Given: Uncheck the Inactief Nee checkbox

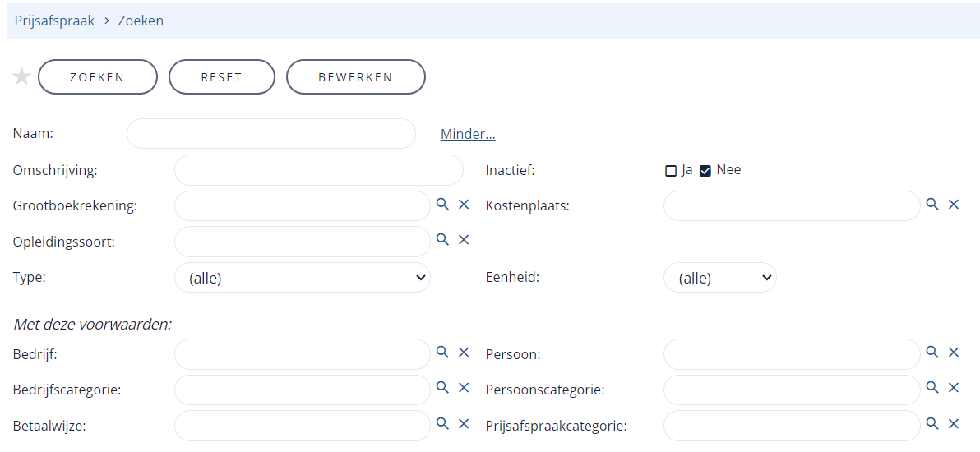Looking at the screenshot, I should (x=705, y=171).
